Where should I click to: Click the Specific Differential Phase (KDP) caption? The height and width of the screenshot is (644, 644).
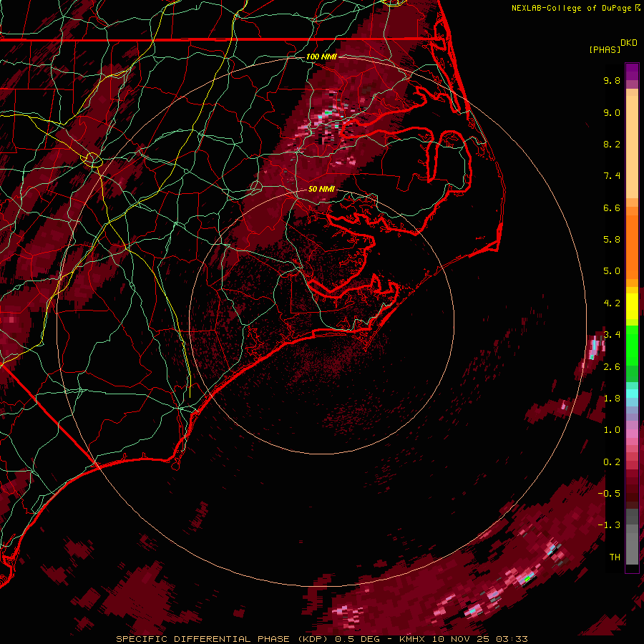click(222, 639)
